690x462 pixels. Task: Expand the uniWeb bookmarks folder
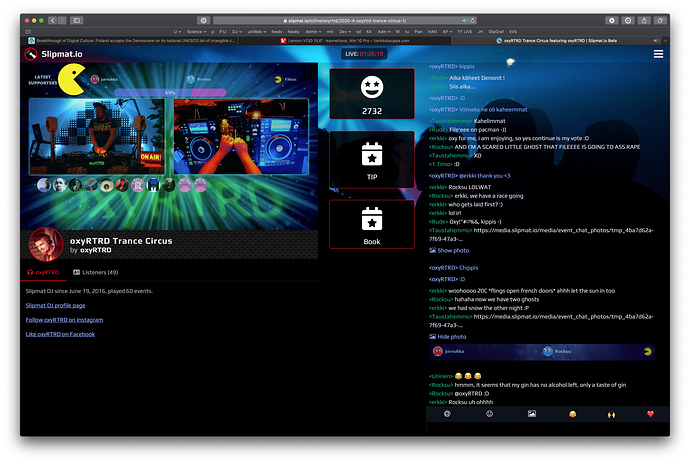click(257, 32)
